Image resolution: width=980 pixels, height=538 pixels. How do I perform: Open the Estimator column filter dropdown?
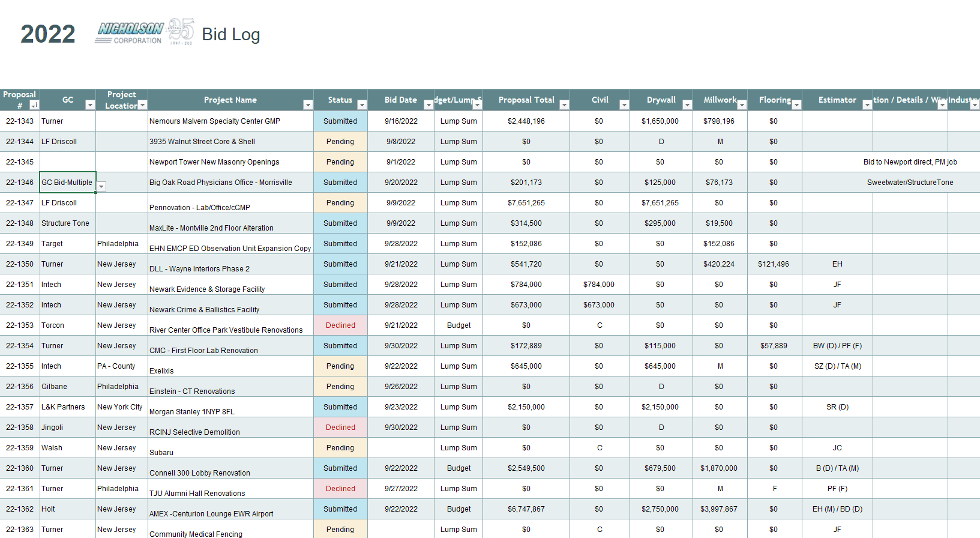coord(867,105)
